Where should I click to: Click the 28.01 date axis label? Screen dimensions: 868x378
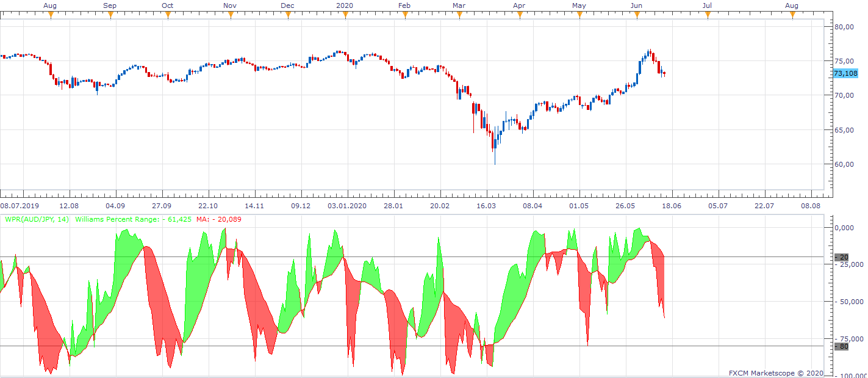click(x=393, y=206)
